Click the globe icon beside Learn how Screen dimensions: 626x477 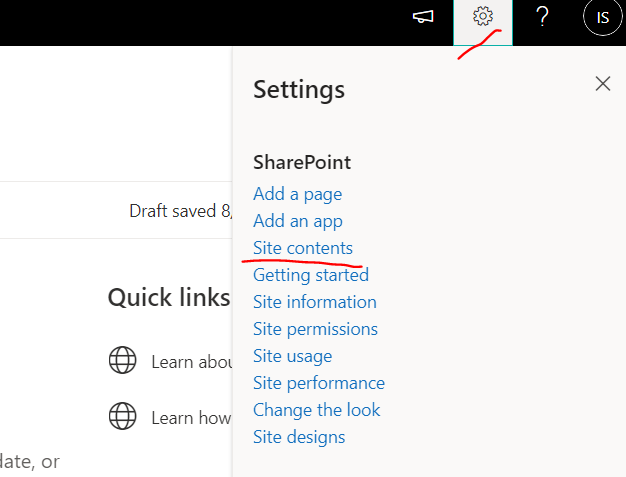(x=123, y=416)
